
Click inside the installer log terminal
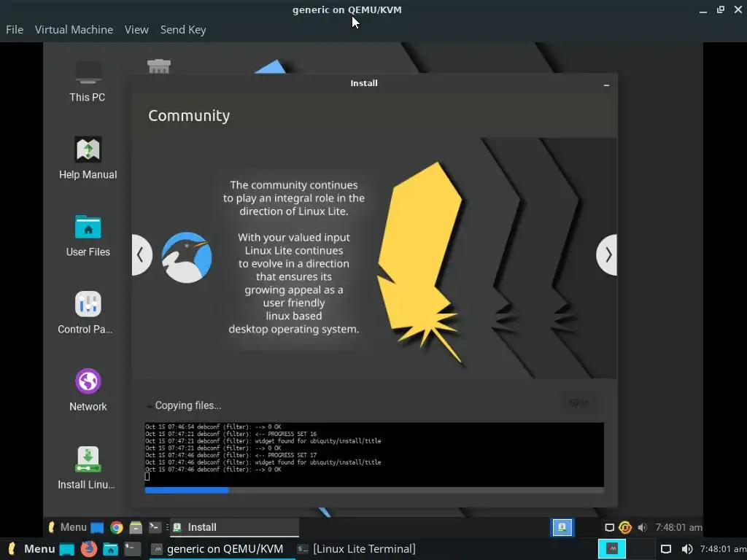pos(374,454)
